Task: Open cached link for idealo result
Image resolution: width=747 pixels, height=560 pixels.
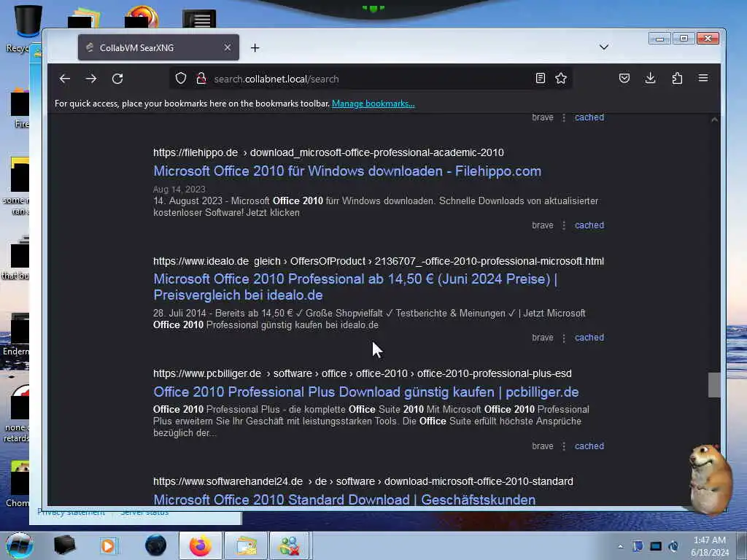Action: point(589,338)
